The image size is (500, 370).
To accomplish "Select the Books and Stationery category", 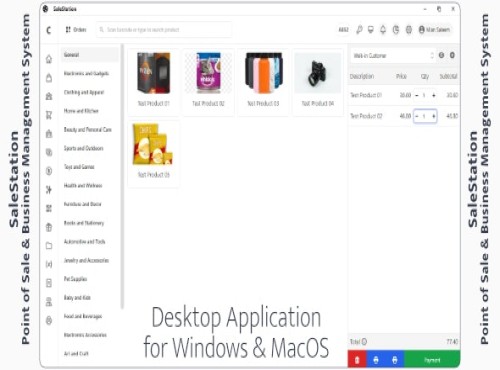I will pos(84,223).
